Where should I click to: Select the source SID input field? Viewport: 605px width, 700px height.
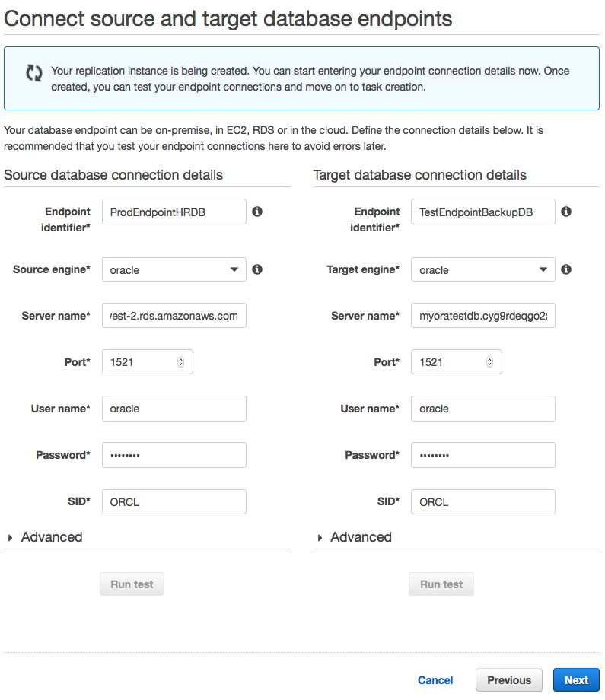click(174, 502)
